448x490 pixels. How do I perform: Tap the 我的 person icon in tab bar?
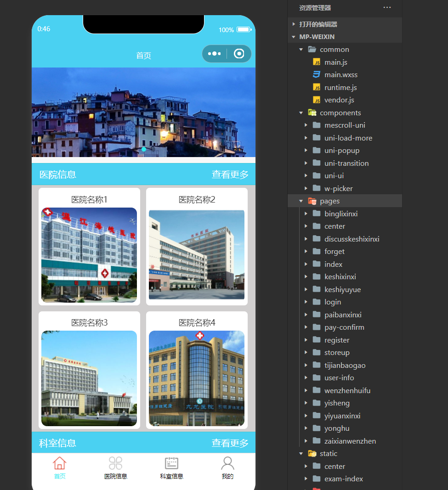[x=227, y=463]
